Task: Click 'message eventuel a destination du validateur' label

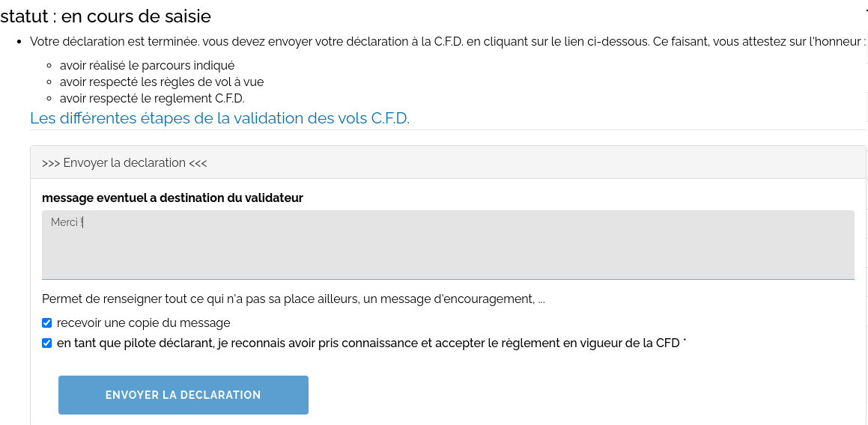Action: point(172,198)
